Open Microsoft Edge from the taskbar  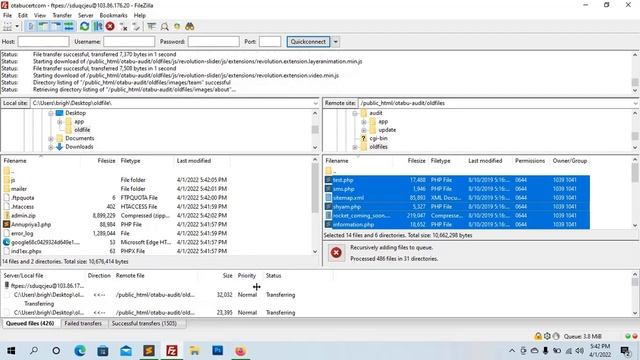coord(80,351)
